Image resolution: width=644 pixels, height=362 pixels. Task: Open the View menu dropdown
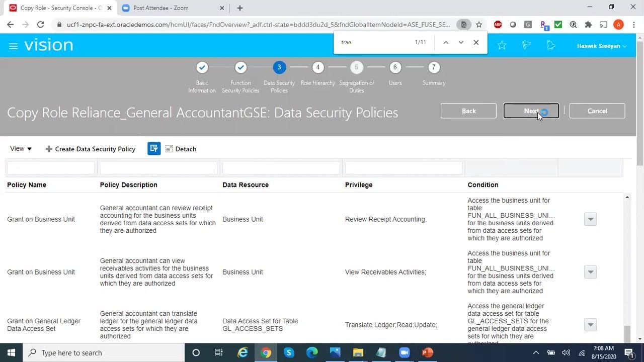(x=21, y=148)
